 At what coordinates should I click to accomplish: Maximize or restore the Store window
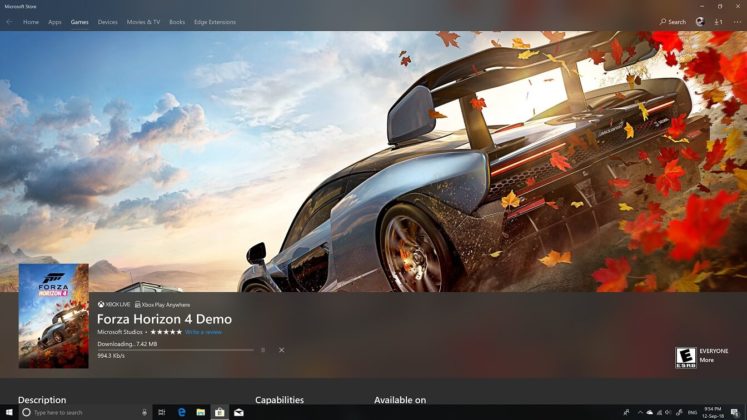click(x=720, y=6)
